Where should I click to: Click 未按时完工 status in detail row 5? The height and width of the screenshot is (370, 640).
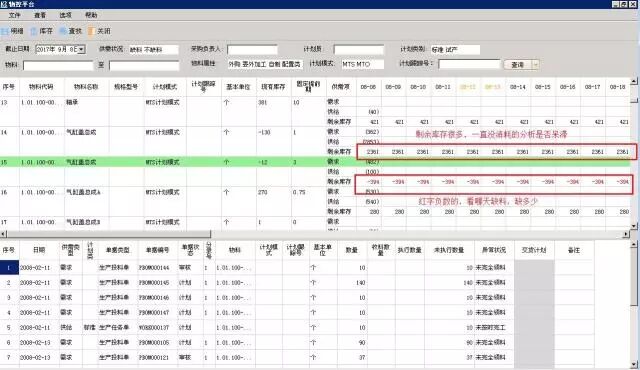(491, 328)
